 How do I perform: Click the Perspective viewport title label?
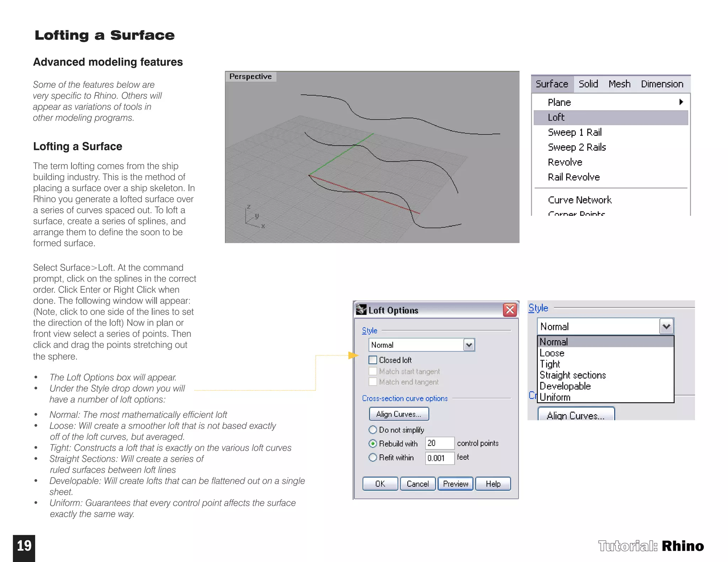click(x=251, y=76)
